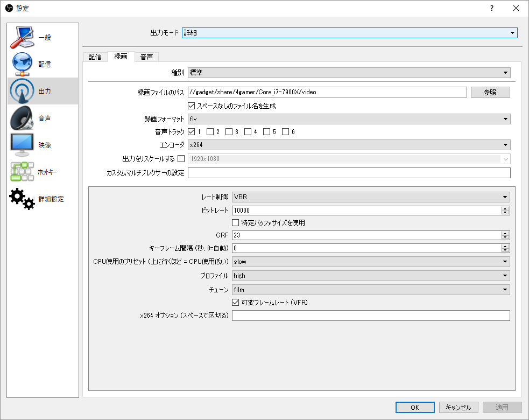Increase CRF with spinner up arrow

click(505, 233)
